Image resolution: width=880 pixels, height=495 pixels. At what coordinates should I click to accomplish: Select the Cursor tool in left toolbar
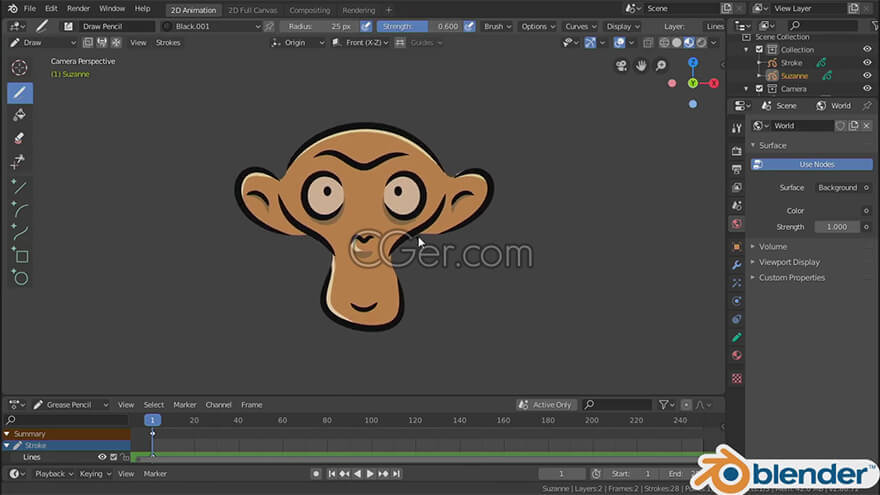click(x=20, y=68)
